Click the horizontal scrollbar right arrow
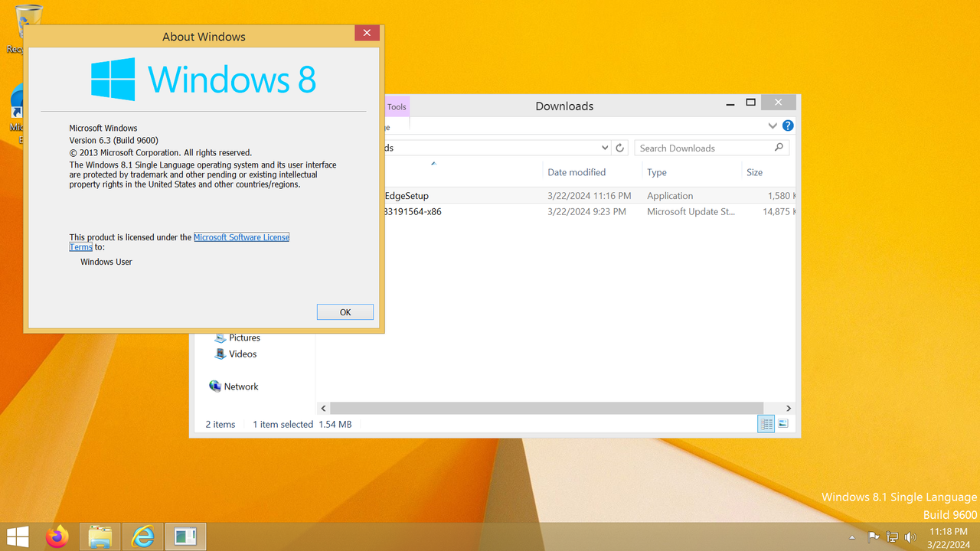This screenshot has height=551, width=980. (x=789, y=408)
